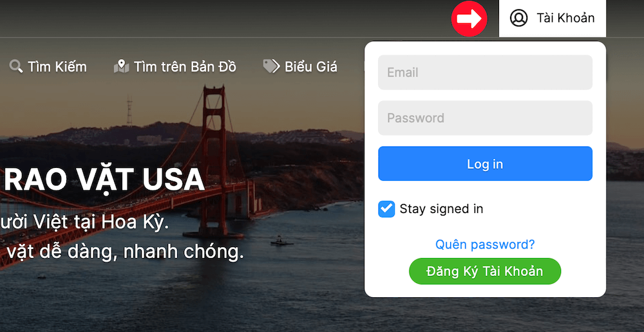Click the price tag icon
Viewport: 644px width, 332px height.
(x=271, y=66)
